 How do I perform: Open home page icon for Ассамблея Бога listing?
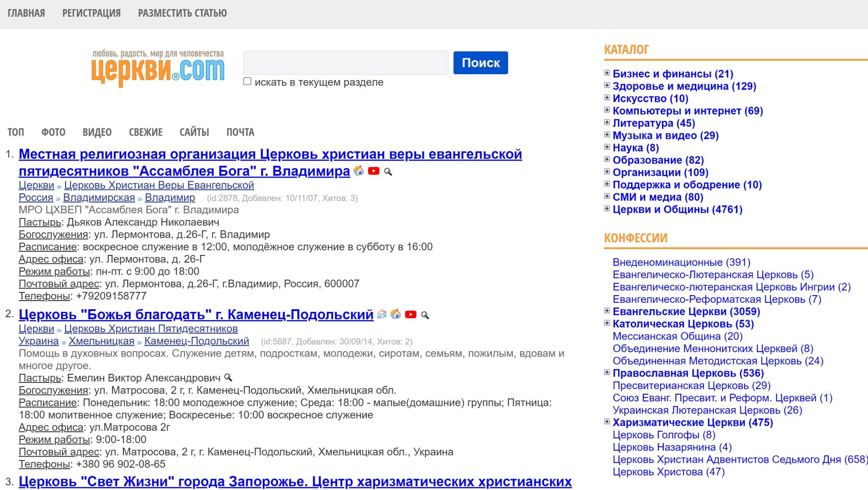click(359, 171)
